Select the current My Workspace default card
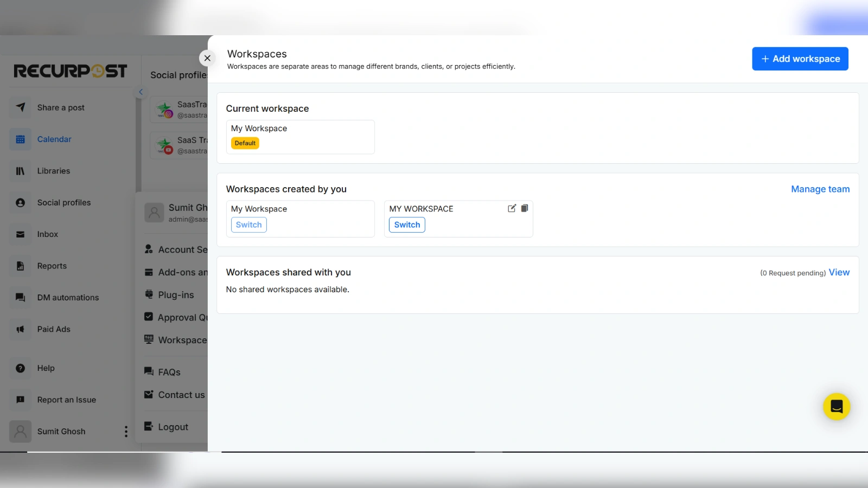The image size is (868, 488). pos(300,137)
